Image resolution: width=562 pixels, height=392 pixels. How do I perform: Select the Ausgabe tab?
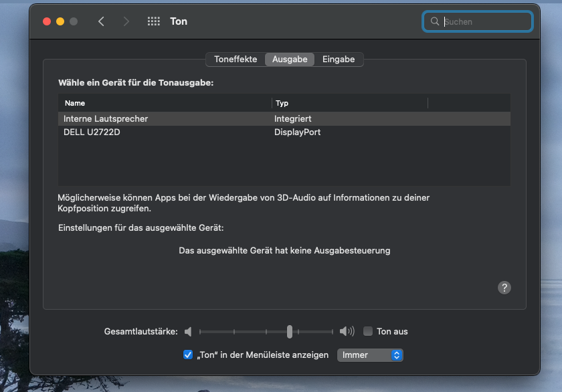pyautogui.click(x=290, y=60)
